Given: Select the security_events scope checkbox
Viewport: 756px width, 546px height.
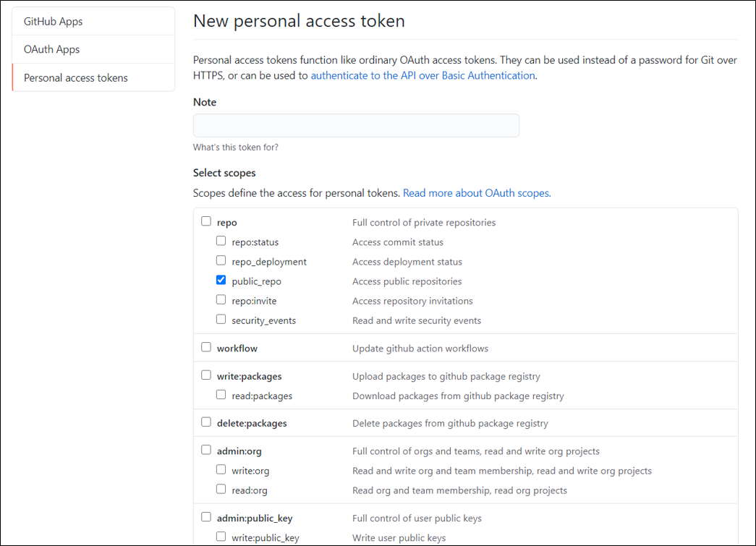Looking at the screenshot, I should point(221,320).
